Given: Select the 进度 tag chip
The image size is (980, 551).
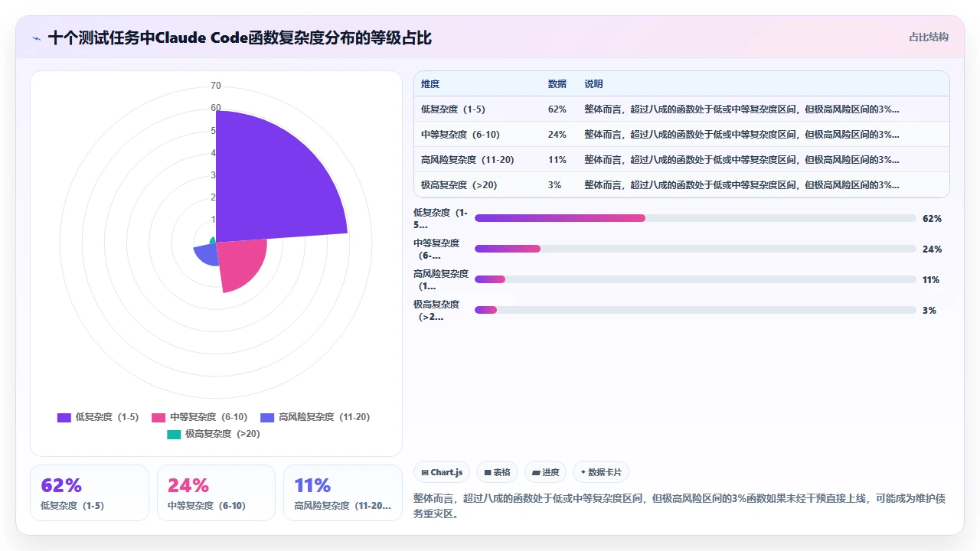Looking at the screenshot, I should coord(545,472).
